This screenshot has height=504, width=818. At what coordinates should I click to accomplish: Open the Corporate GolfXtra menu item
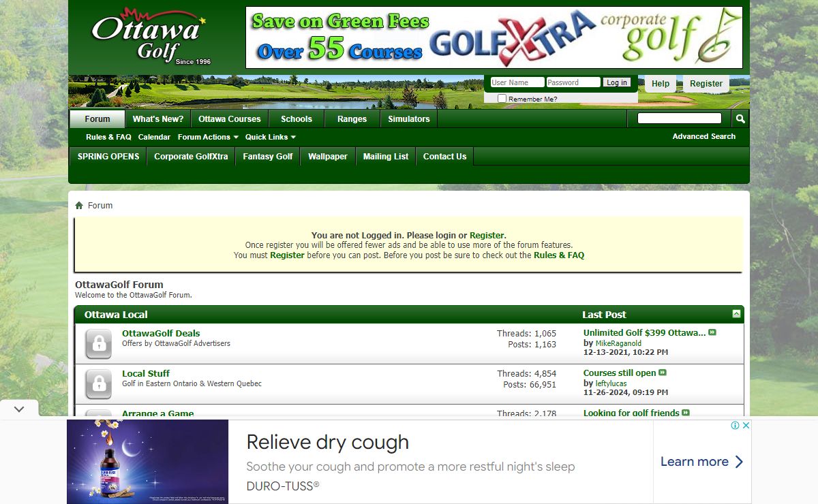[x=191, y=156]
